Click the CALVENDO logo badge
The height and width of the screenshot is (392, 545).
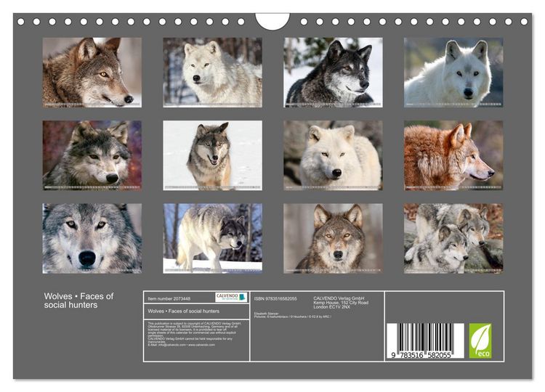231,297
